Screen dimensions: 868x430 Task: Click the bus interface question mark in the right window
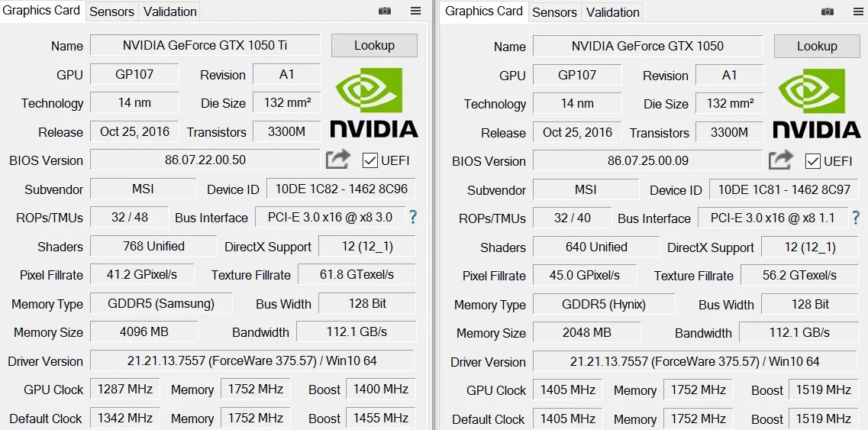click(857, 217)
